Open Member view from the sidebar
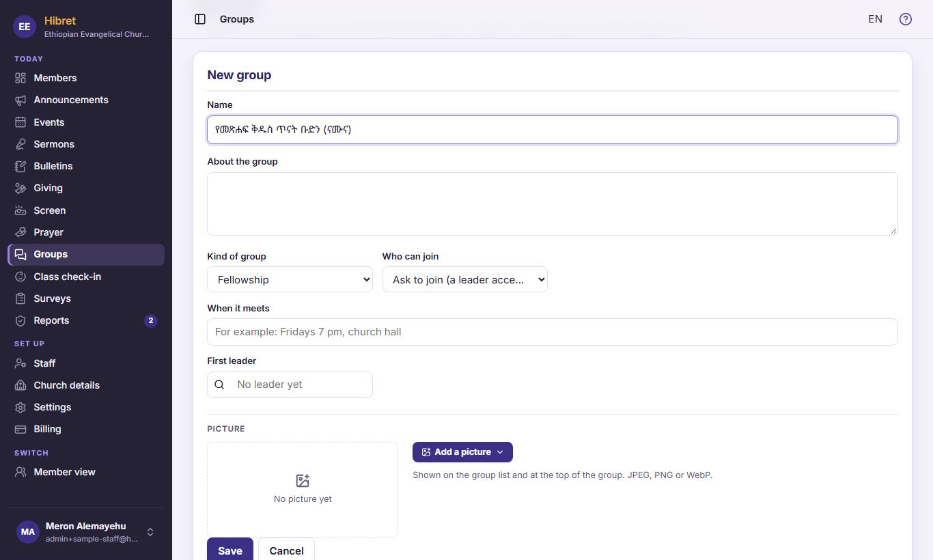Viewport: 933px width, 560px height. pos(86,472)
